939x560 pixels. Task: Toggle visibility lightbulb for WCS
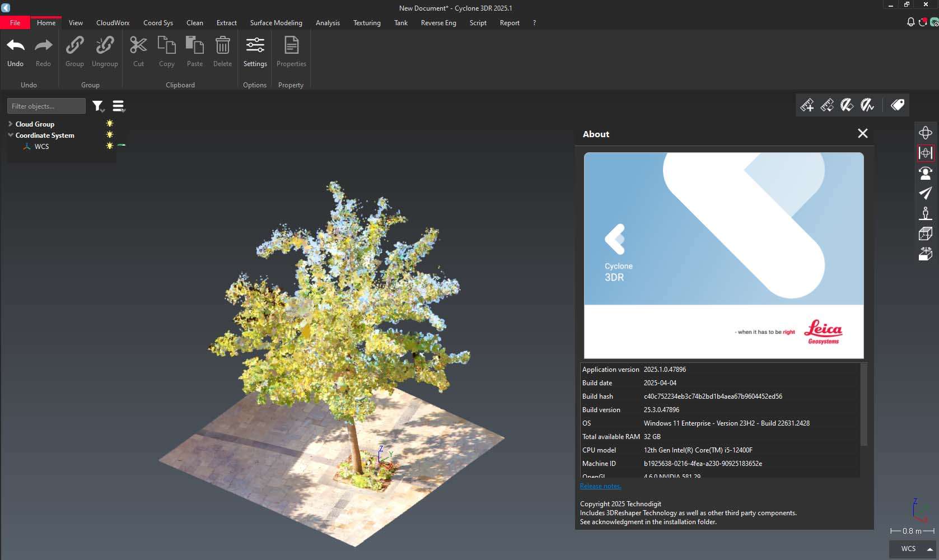tap(110, 146)
